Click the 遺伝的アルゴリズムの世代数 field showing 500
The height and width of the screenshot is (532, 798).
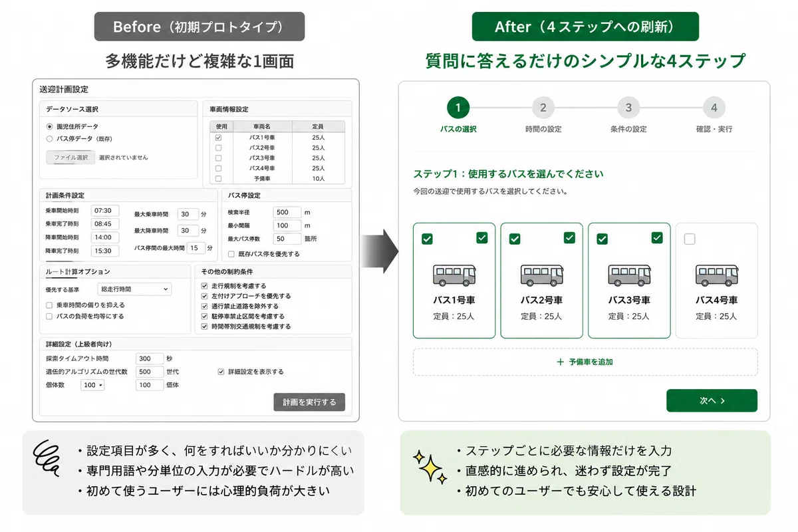tap(150, 372)
